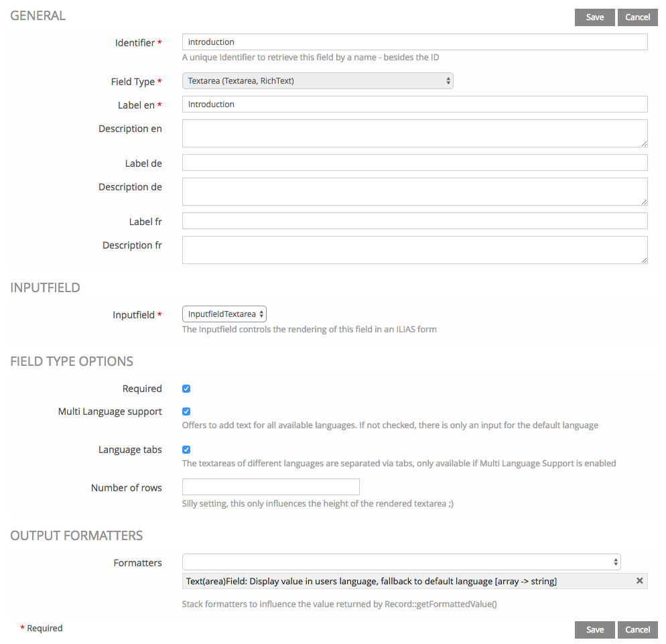Click into the Label en field
Image resolution: width=666 pixels, height=644 pixels.
pos(415,105)
